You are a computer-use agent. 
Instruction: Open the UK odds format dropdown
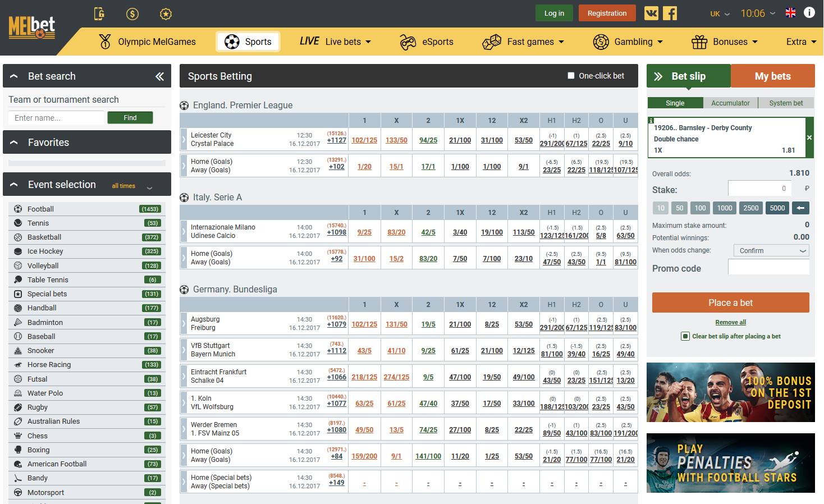tap(720, 13)
